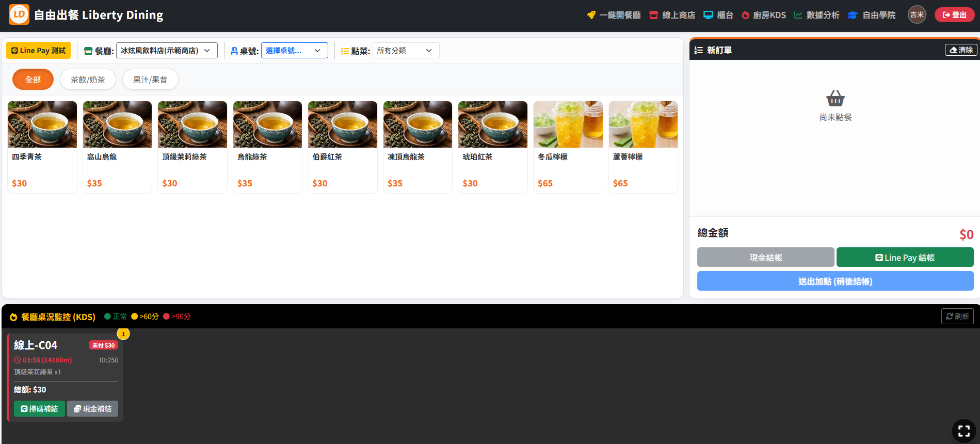Image resolution: width=980 pixels, height=444 pixels.
Task: Open 自由學院 navigation item
Action: click(x=872, y=15)
